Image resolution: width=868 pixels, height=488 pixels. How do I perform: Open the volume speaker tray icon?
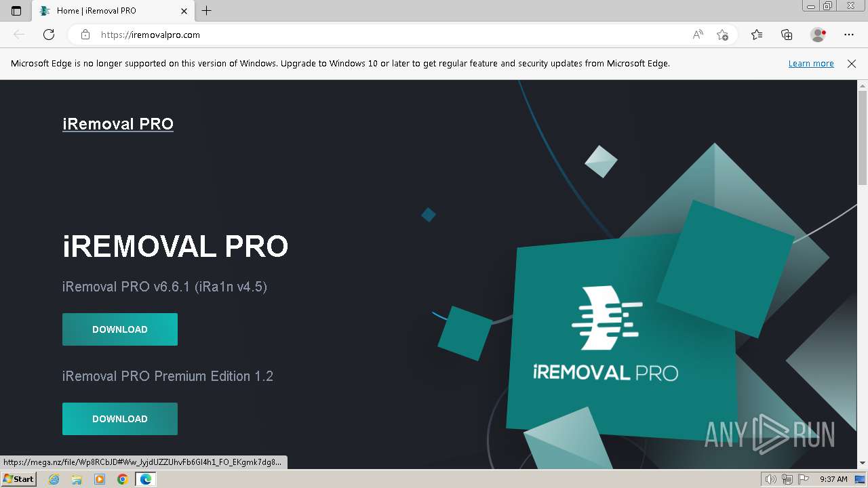pyautogui.click(x=771, y=479)
